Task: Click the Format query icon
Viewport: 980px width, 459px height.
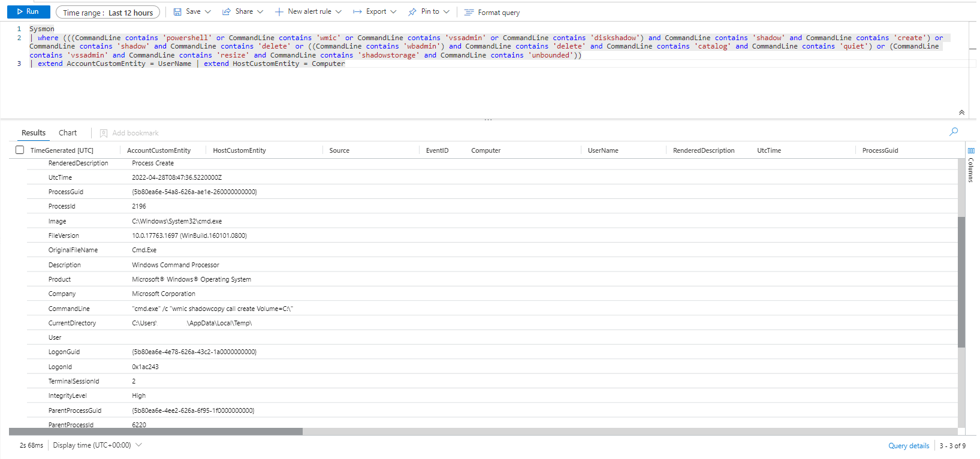Action: tap(469, 13)
